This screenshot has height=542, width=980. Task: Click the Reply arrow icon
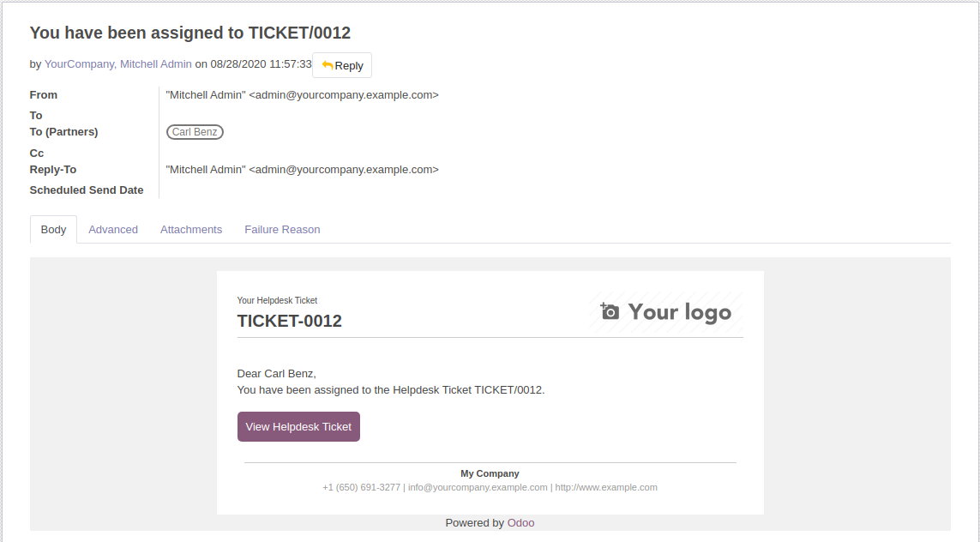(x=327, y=65)
